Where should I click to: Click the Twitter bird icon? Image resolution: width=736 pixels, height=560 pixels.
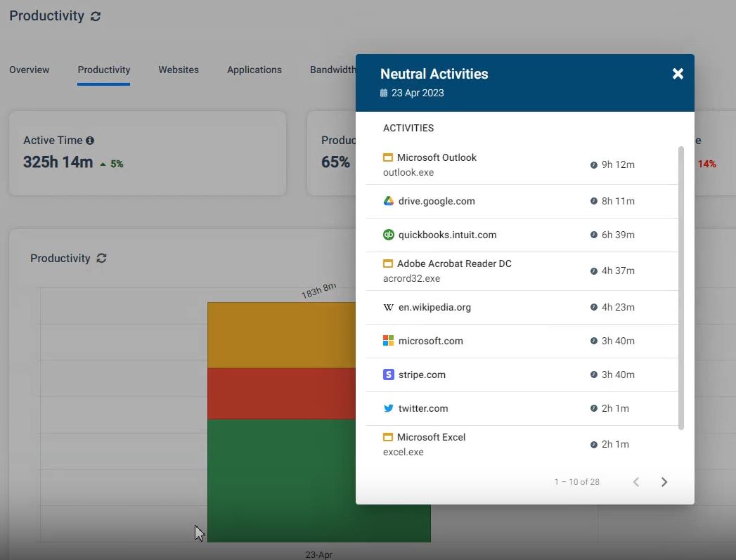coord(388,408)
